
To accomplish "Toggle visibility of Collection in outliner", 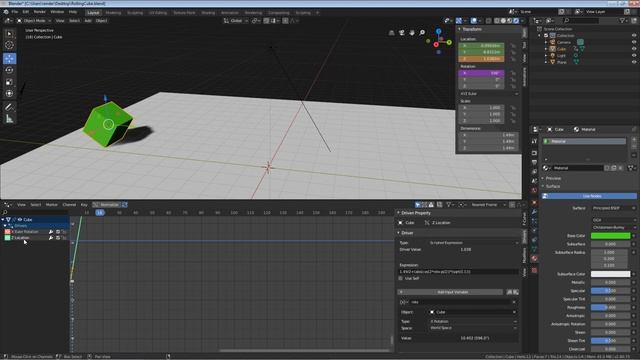I will point(634,36).
